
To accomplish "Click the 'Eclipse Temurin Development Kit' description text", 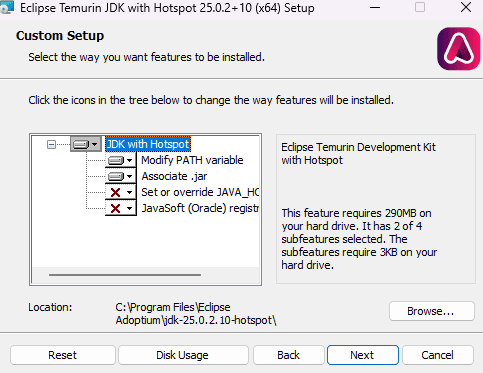I will click(358, 154).
